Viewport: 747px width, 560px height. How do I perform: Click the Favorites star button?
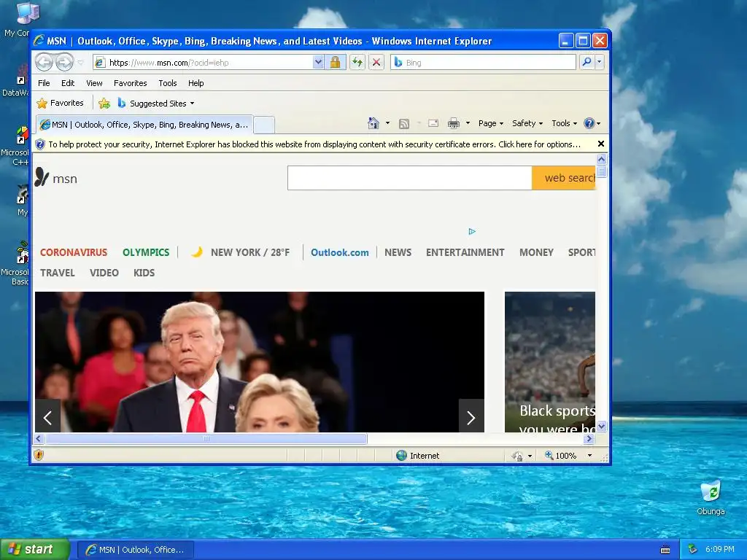click(x=60, y=103)
